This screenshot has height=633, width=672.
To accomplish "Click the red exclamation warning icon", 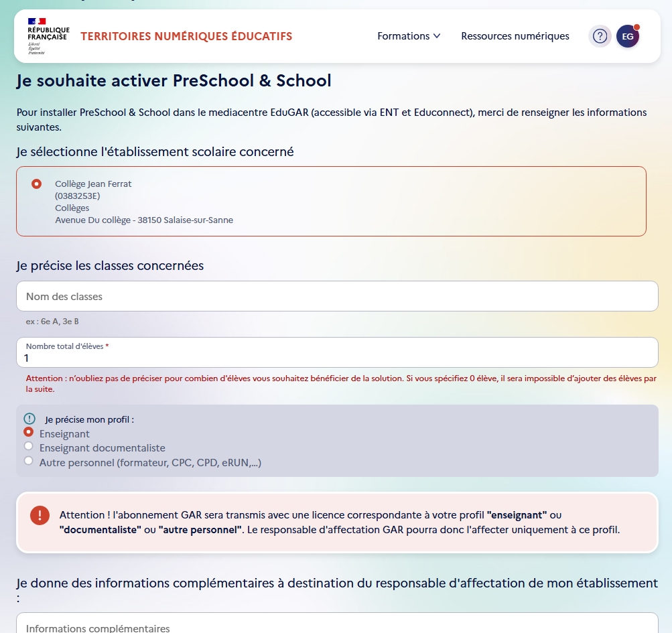I will [40, 515].
